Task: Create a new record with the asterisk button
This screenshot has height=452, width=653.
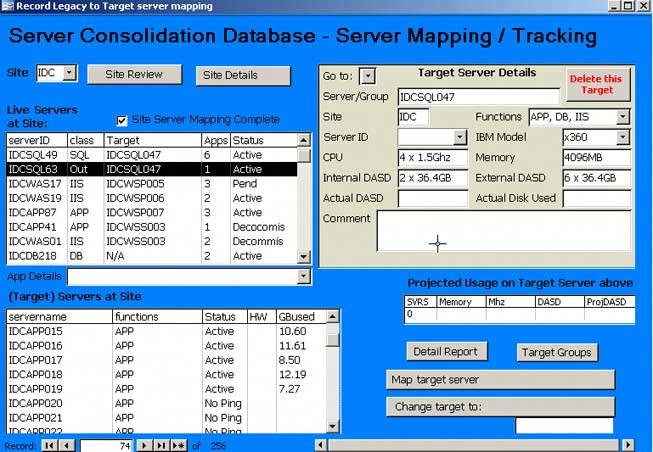Action: (179, 445)
